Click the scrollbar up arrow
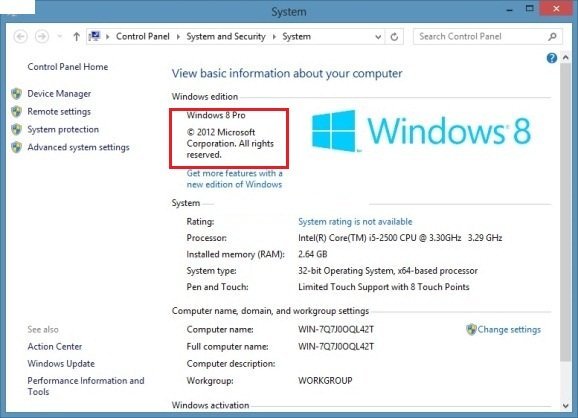Viewport: 578px width, 418px height. (565, 58)
